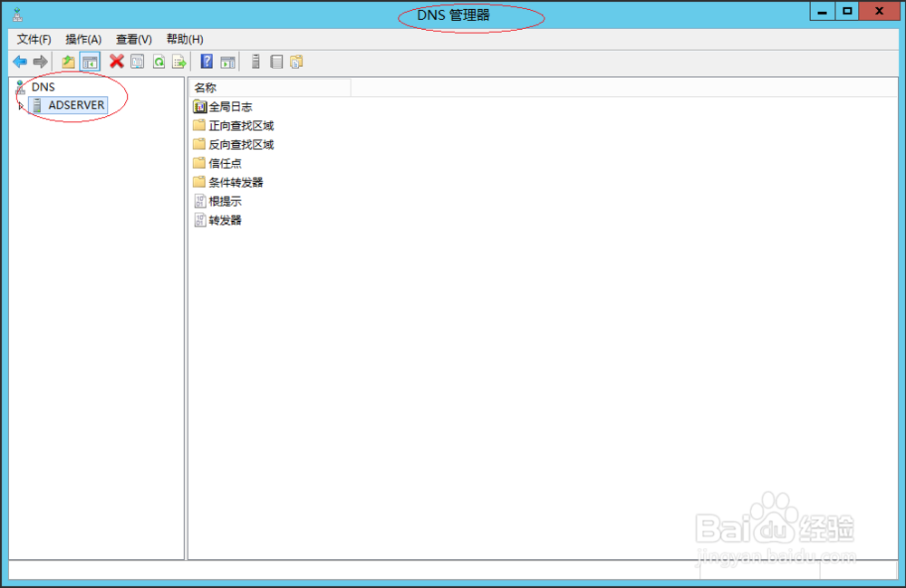Toggle the Show/Hide console tree button
This screenshot has height=588, width=906.
coord(90,61)
